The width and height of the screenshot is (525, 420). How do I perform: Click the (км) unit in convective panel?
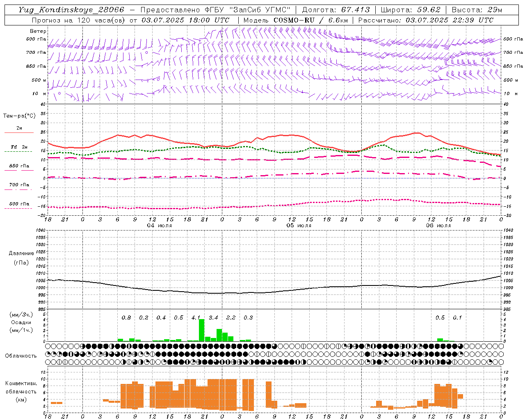coord(21,399)
